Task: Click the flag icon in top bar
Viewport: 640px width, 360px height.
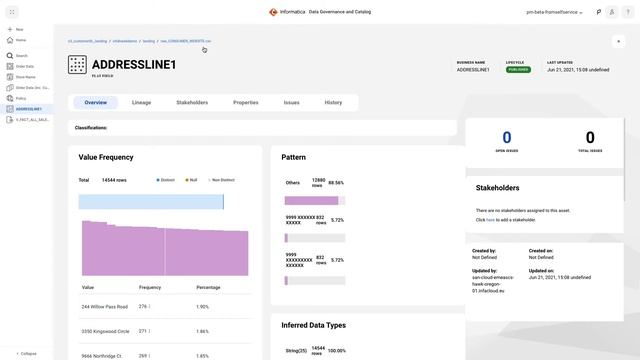Action: click(x=598, y=12)
